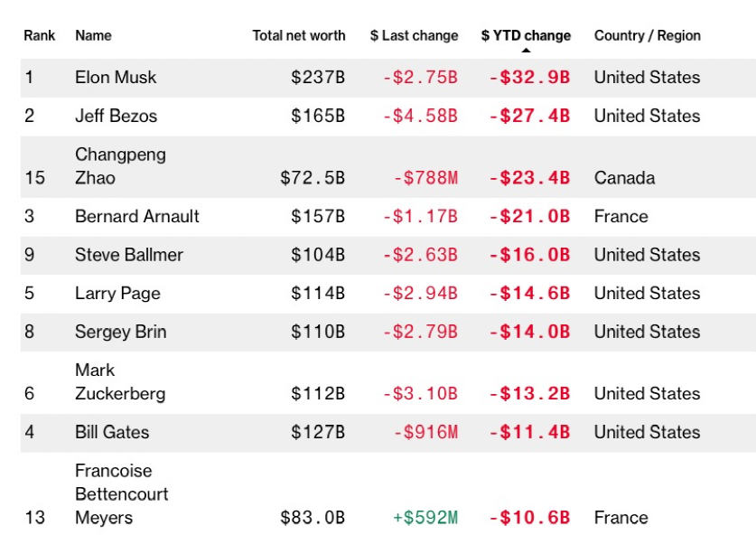
Task: Click Elon Musk's $237B net worth
Action: pyautogui.click(x=317, y=78)
